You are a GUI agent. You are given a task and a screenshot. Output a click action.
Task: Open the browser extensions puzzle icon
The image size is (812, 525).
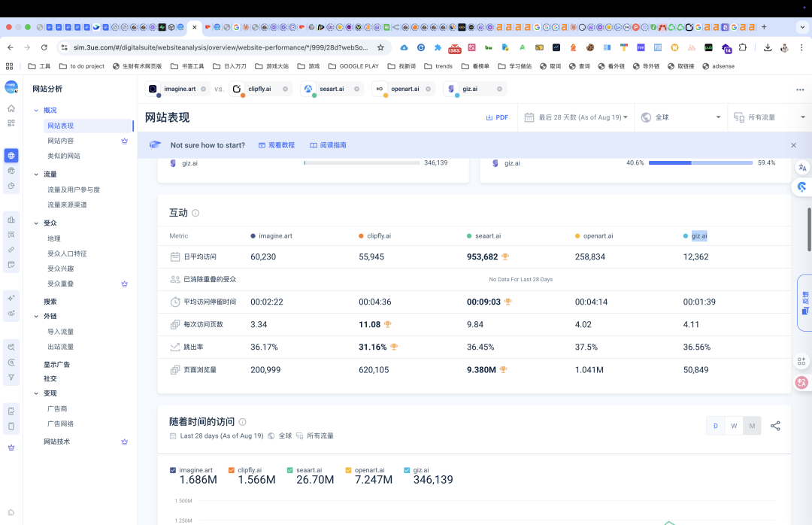tap(743, 47)
